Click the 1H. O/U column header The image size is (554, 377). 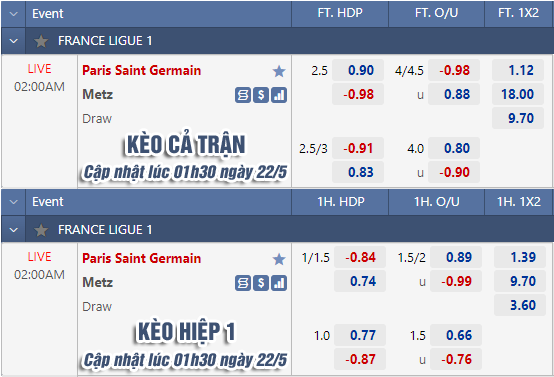coord(436,202)
